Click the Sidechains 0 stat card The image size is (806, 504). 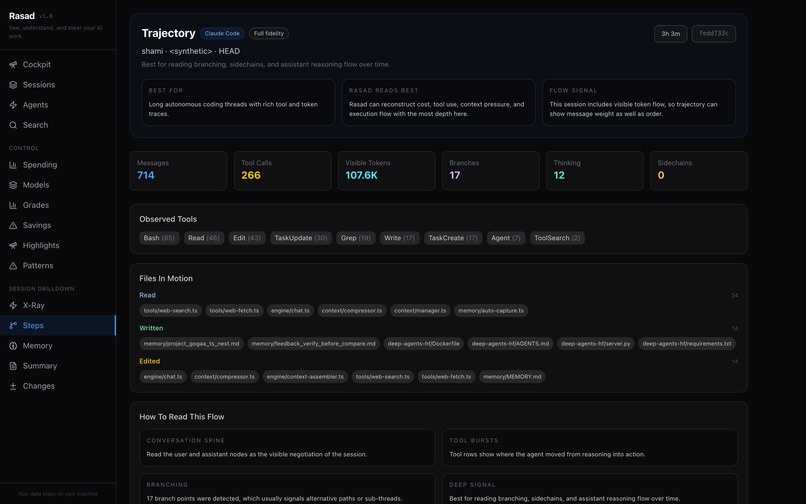click(699, 171)
